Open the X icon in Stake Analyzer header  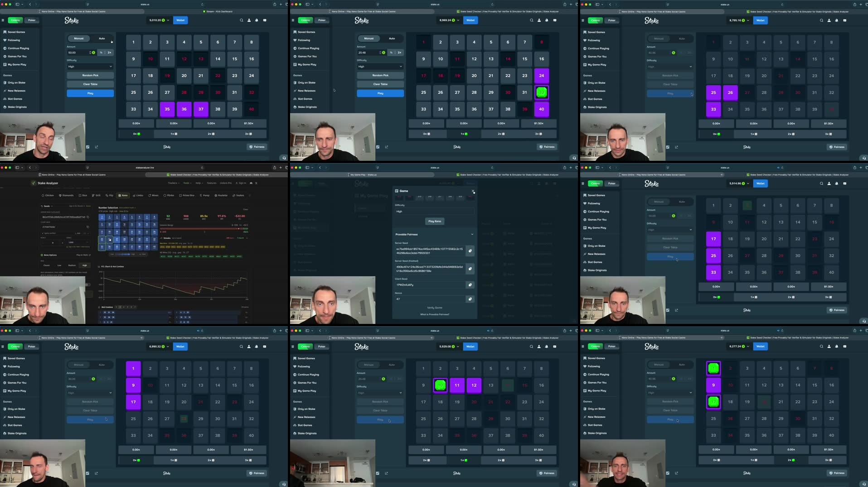point(256,183)
